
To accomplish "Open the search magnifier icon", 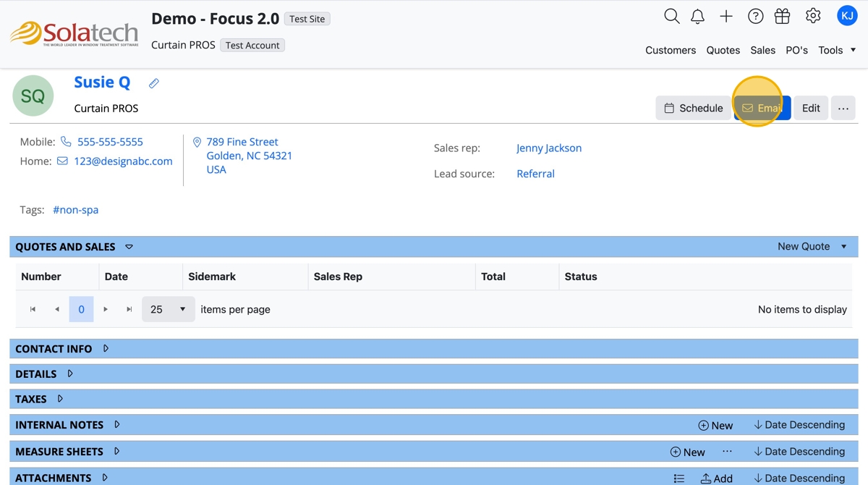I will 671,16.
